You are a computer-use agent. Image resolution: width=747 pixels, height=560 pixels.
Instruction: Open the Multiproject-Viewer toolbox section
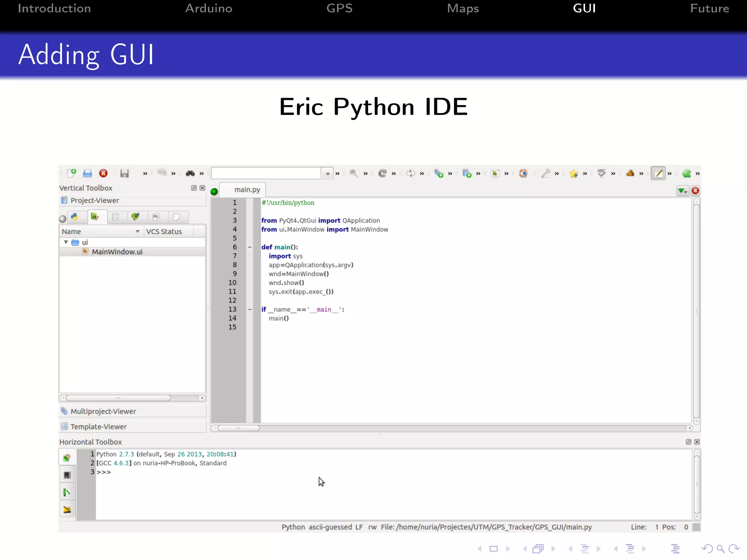(132, 411)
